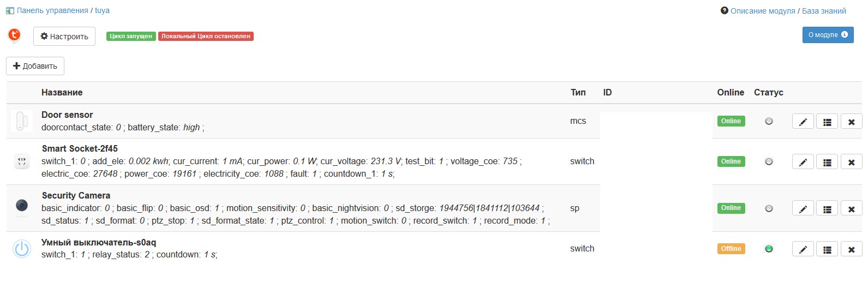Toggle the Smart Socket-2f45 status indicator

769,161
